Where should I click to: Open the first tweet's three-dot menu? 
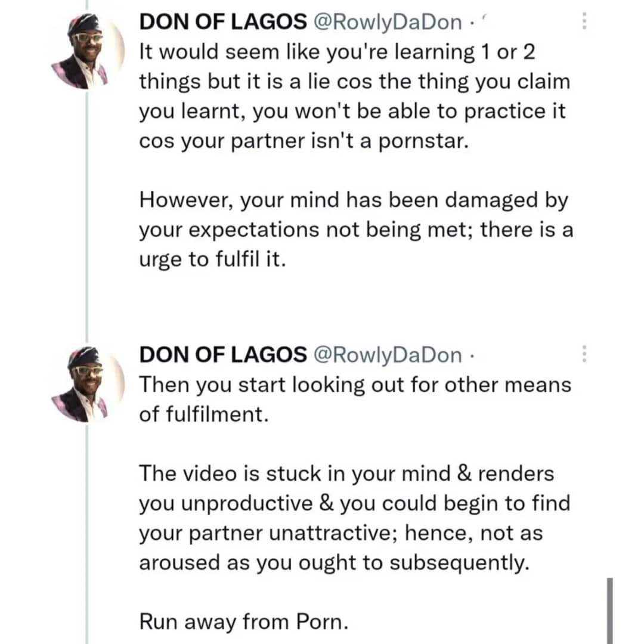coord(584,23)
